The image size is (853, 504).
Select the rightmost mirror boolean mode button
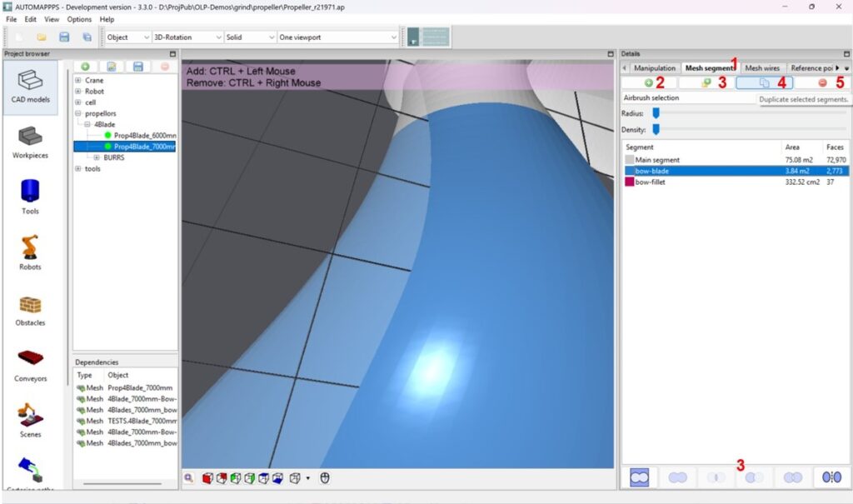pyautogui.click(x=831, y=477)
